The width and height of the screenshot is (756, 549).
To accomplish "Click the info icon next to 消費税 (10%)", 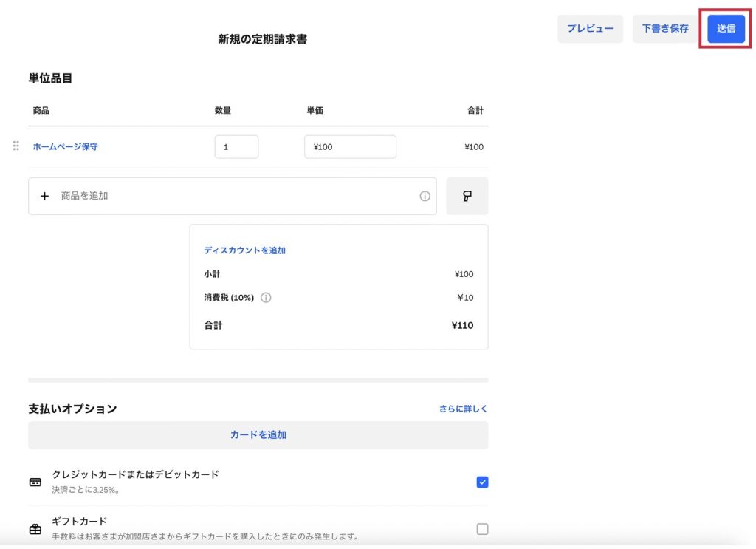I will 266,298.
